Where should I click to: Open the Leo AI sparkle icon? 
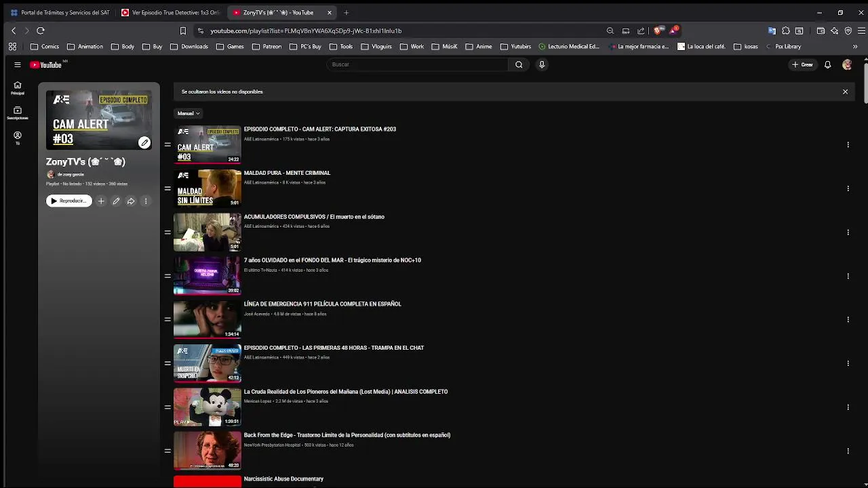[x=835, y=30]
